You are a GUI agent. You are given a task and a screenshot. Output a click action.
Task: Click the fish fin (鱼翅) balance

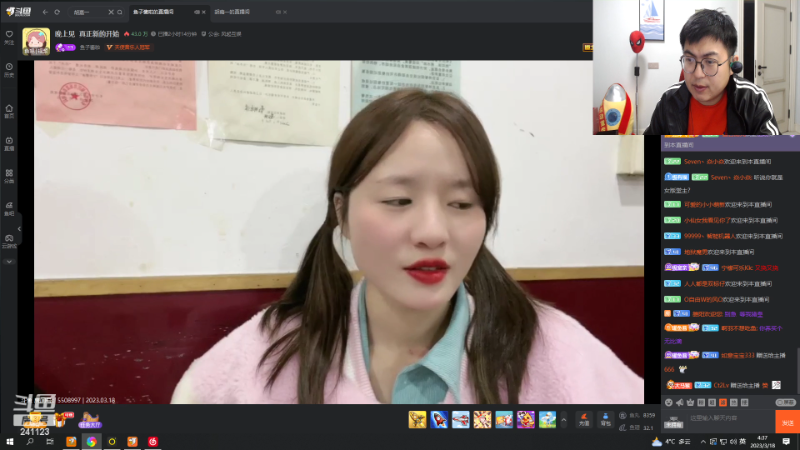tap(637, 428)
